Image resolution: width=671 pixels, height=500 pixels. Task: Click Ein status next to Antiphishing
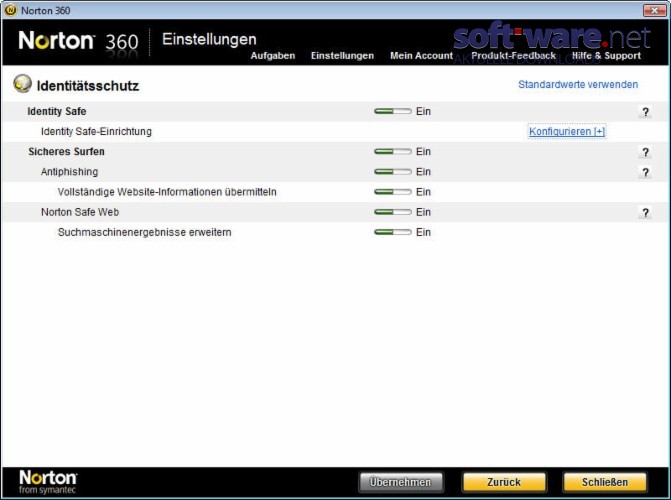(423, 172)
